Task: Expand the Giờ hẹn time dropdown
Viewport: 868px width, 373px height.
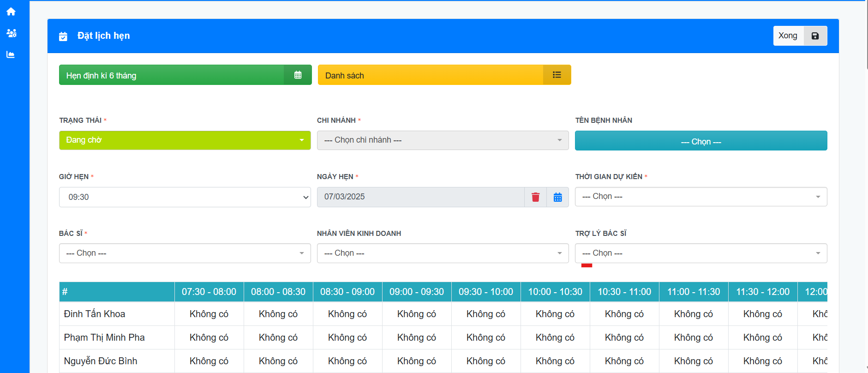Action: 185,197
